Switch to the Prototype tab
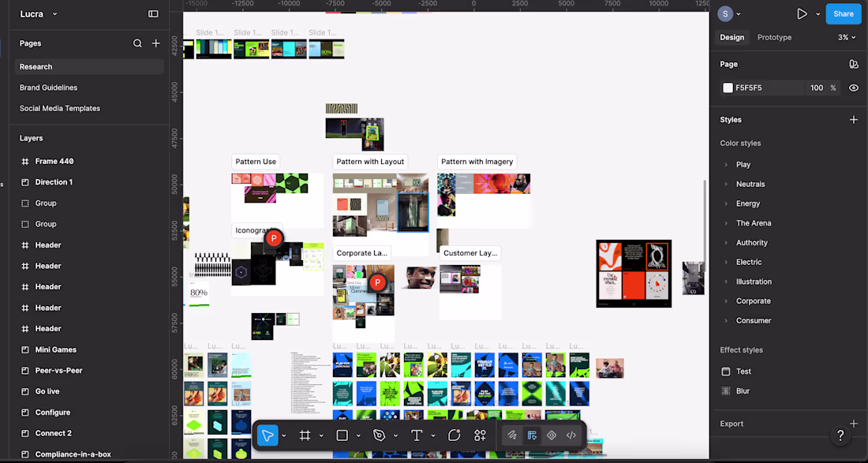 point(774,38)
